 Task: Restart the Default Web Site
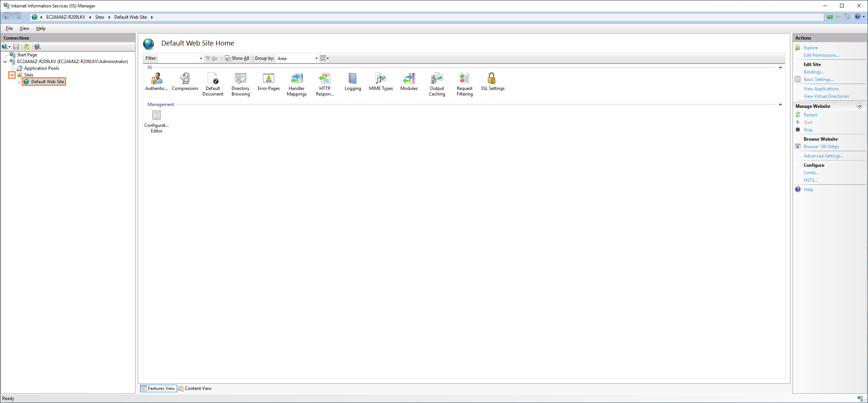pyautogui.click(x=810, y=115)
